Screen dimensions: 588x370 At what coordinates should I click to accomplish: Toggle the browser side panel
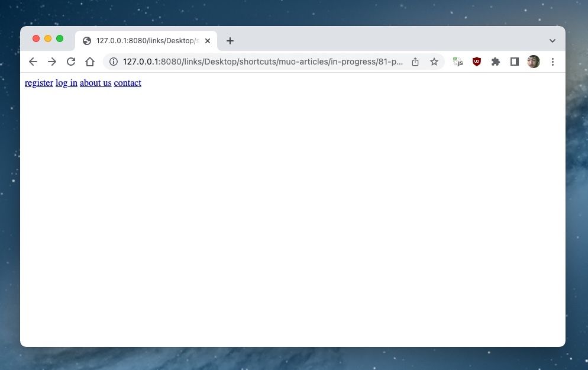tap(515, 62)
